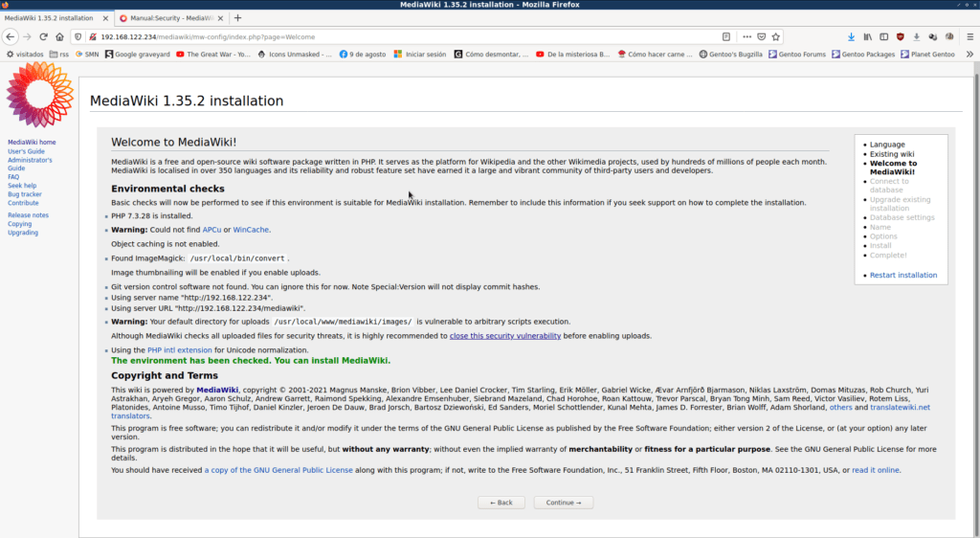This screenshot has height=538, width=980.
Task: Close the MediaWiki 1.35.2 installation tab
Action: click(105, 18)
